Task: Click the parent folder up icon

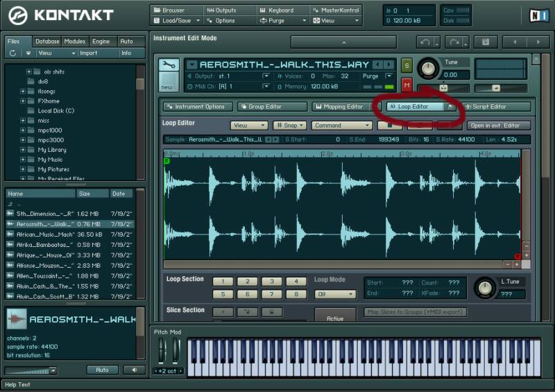Action: [x=10, y=204]
